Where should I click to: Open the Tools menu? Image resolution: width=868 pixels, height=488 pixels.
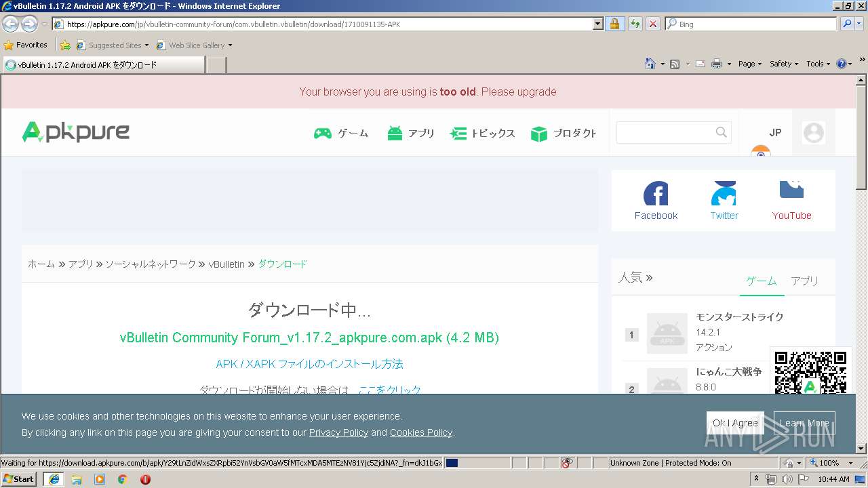click(x=818, y=64)
